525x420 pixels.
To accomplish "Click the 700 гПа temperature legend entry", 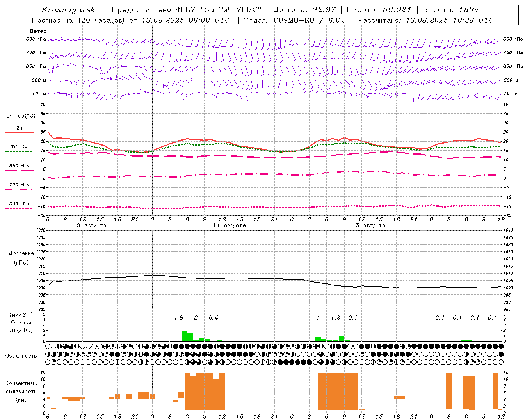I will [x=19, y=187].
